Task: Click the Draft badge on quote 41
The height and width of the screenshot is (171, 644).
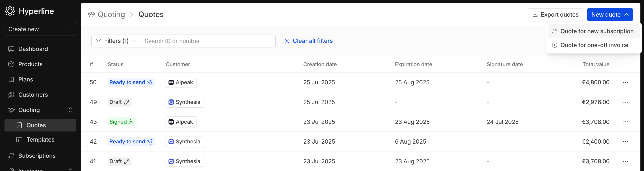Action: click(x=119, y=162)
